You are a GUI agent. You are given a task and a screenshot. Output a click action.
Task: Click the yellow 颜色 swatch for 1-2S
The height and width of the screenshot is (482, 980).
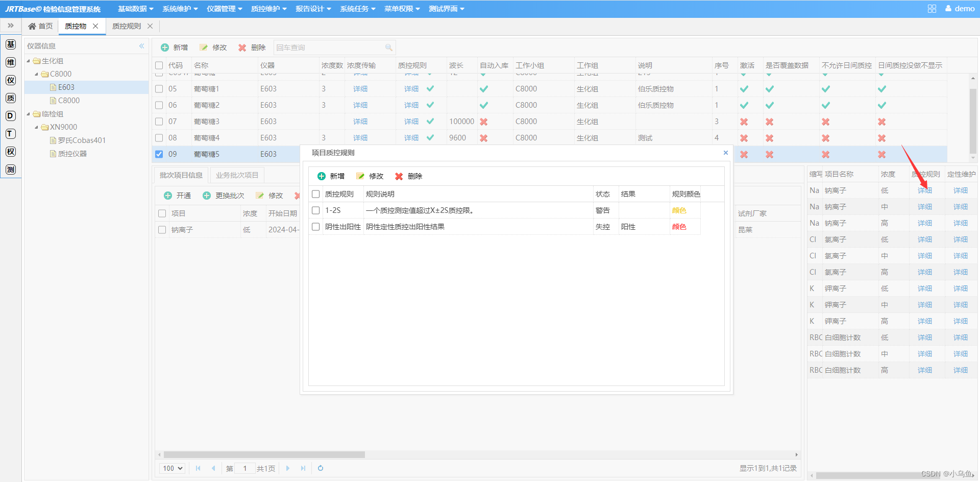pyautogui.click(x=679, y=210)
